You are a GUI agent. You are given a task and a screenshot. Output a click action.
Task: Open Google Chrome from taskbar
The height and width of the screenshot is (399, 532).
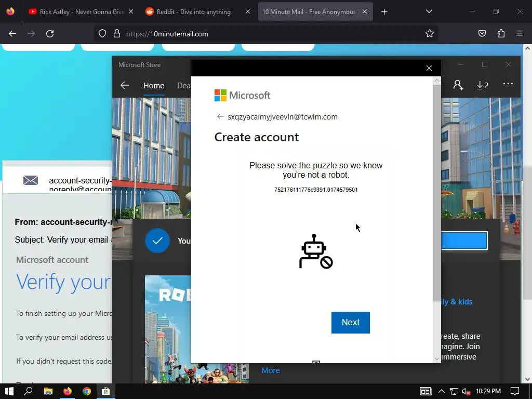coord(87,391)
